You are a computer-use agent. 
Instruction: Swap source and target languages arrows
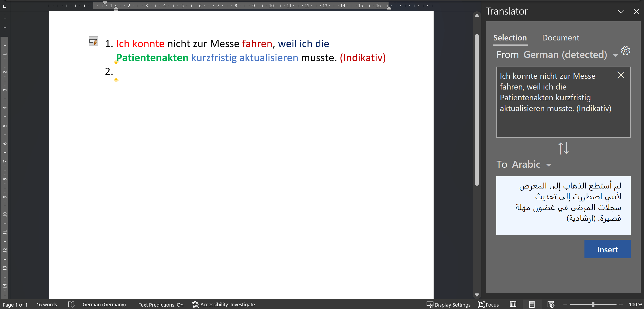563,148
